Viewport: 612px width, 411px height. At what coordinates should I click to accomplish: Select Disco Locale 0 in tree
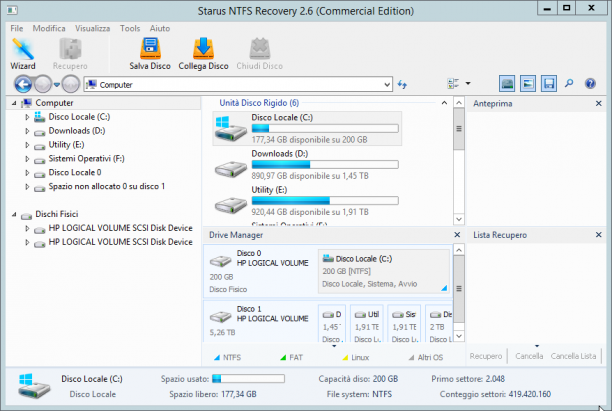75,173
